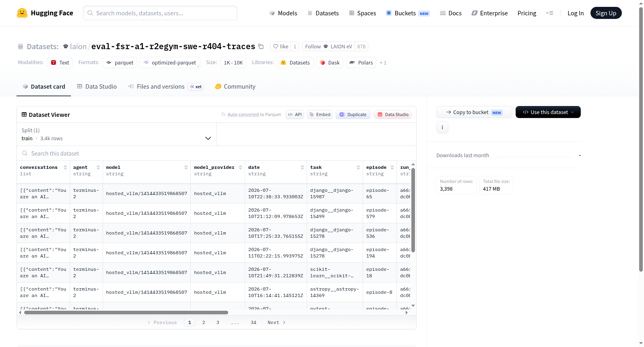Show the +1 more libraries
This screenshot has width=644, height=347.
(383, 62)
